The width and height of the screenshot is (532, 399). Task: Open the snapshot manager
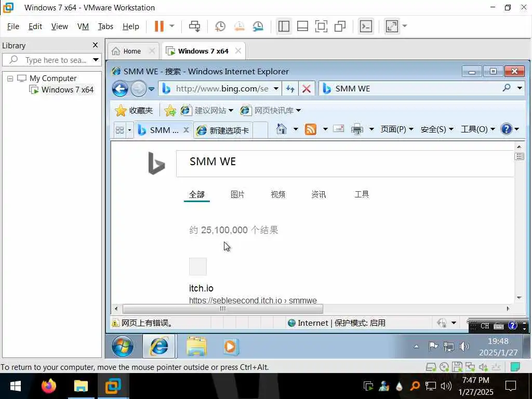[x=258, y=26]
